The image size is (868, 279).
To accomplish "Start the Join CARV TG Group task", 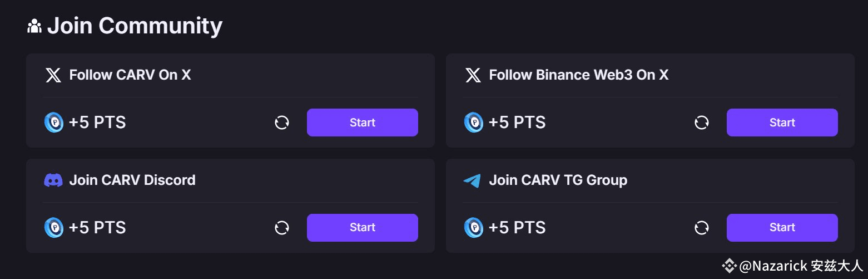I will pyautogui.click(x=782, y=227).
